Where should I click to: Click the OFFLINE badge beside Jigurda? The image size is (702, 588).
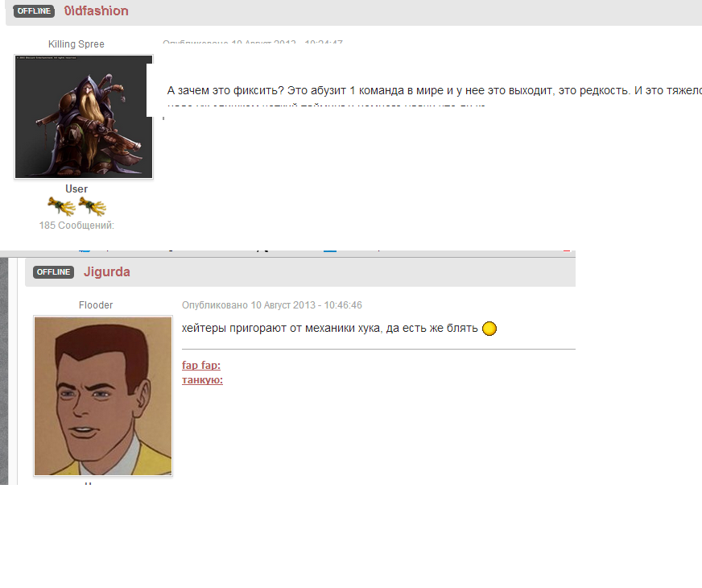54,272
